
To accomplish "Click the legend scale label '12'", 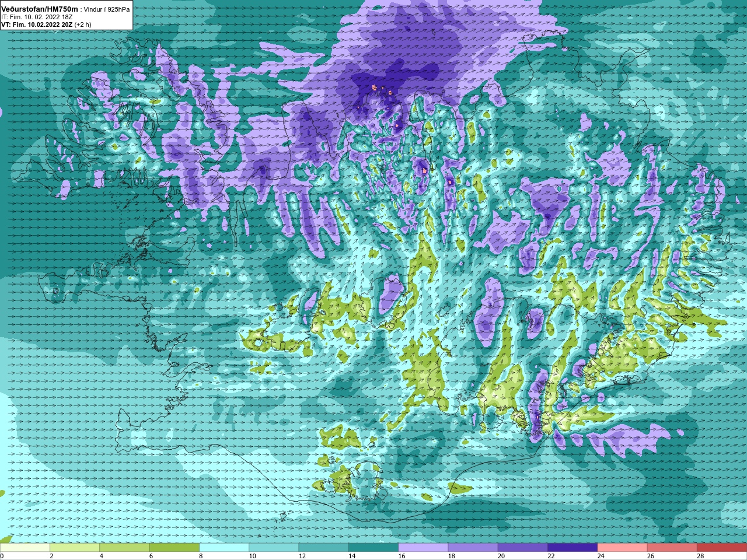I will click(x=302, y=556).
